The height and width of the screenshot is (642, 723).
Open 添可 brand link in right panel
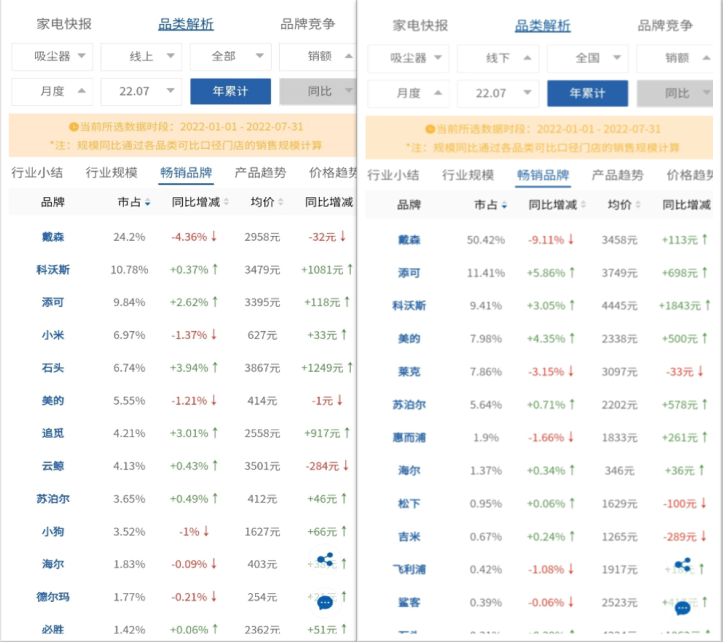(409, 273)
